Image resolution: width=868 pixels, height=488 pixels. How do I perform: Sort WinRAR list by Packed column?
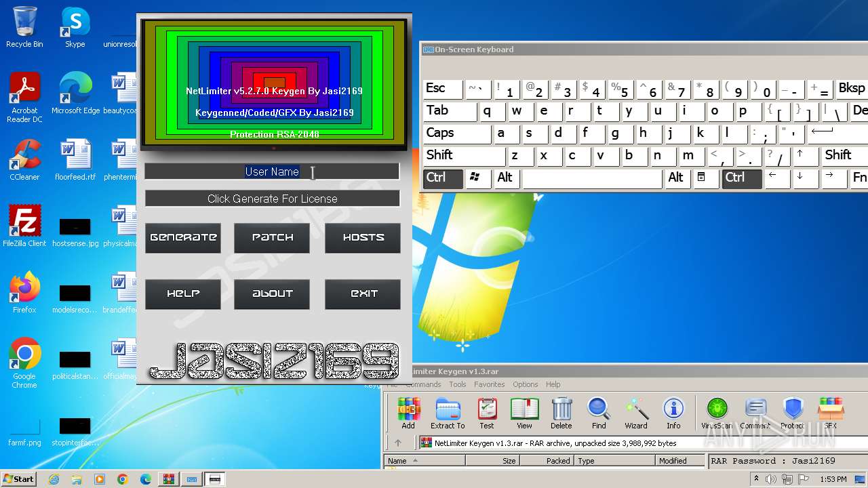click(547, 461)
